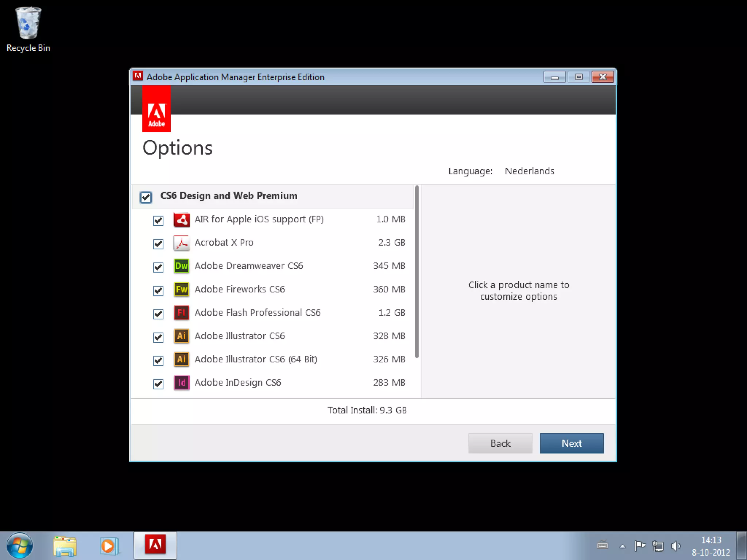
Task: Click the 2.3 GB size value
Action: click(392, 242)
